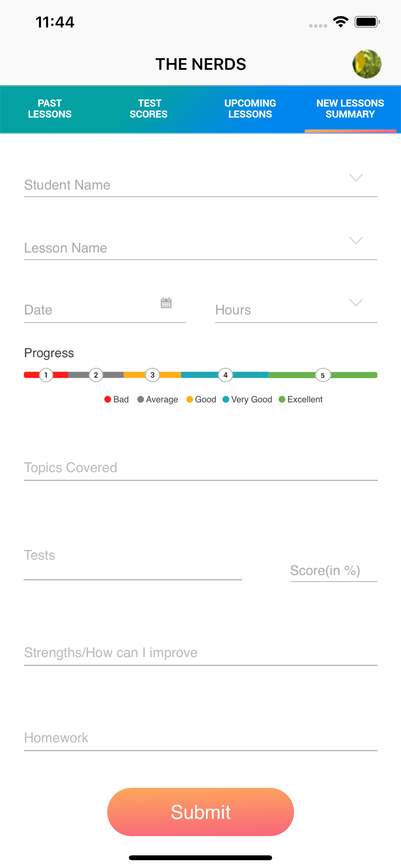The image size is (401, 868).
Task: Focus the Topics Covered field
Action: tap(200, 468)
